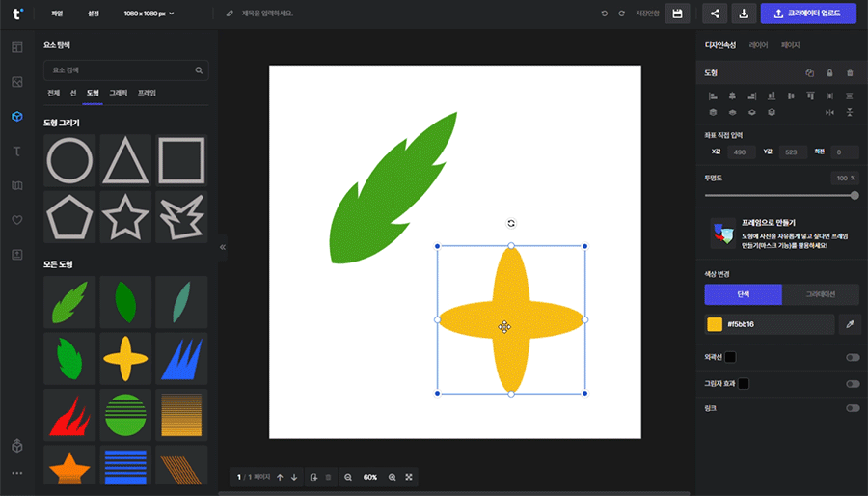Open the yellow #f5bb16 color swatch
Image resolution: width=868 pixels, height=496 pixels.
point(715,324)
